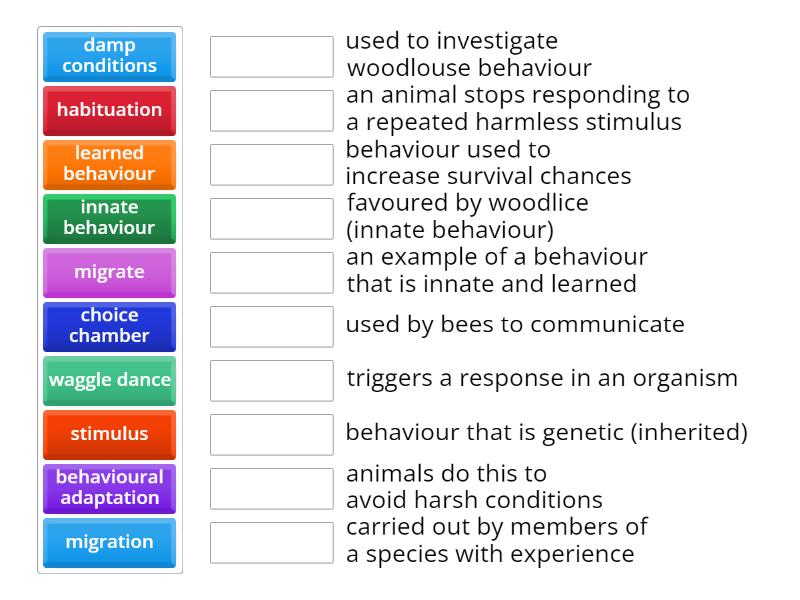Select the 'damp conditions' tile
Image resolution: width=800 pixels, height=600 pixels.
110,57
